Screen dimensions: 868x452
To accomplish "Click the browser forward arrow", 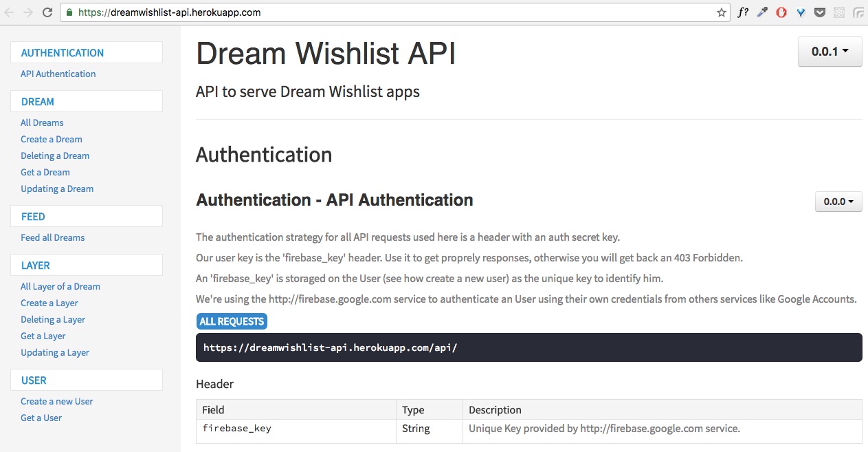I will (28, 12).
